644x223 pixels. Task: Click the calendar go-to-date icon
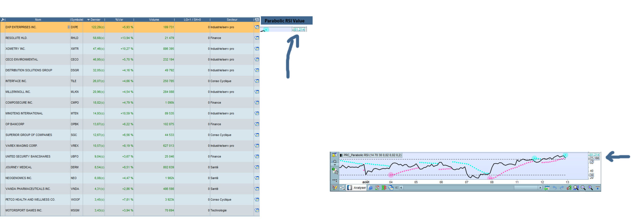547,188
